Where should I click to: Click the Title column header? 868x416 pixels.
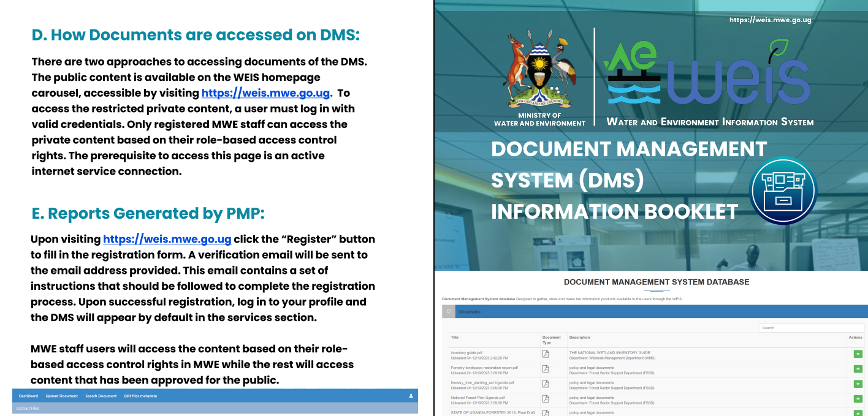click(455, 338)
